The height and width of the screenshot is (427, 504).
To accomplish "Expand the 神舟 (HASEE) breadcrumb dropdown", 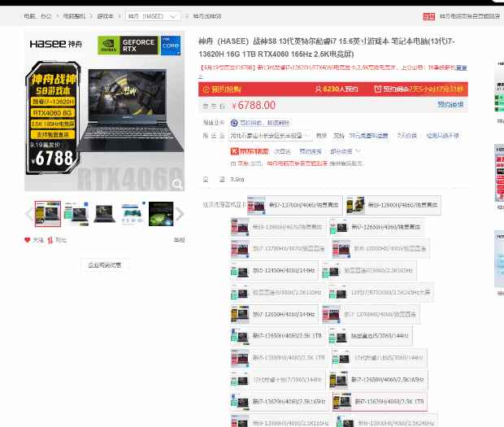I will coord(154,15).
